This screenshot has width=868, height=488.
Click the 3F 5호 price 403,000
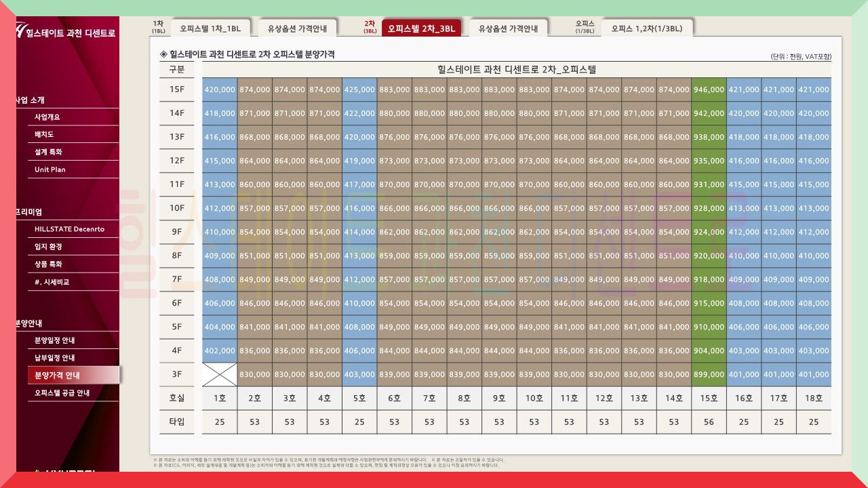pyautogui.click(x=359, y=374)
